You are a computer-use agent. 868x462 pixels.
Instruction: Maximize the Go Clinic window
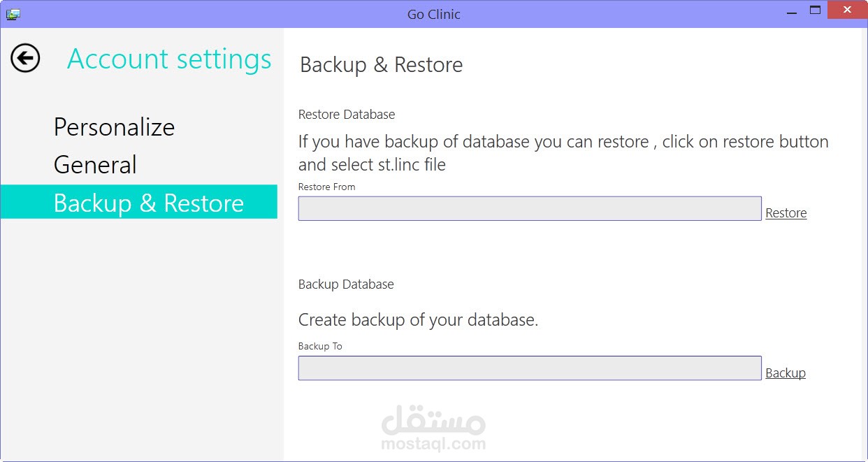coord(815,10)
